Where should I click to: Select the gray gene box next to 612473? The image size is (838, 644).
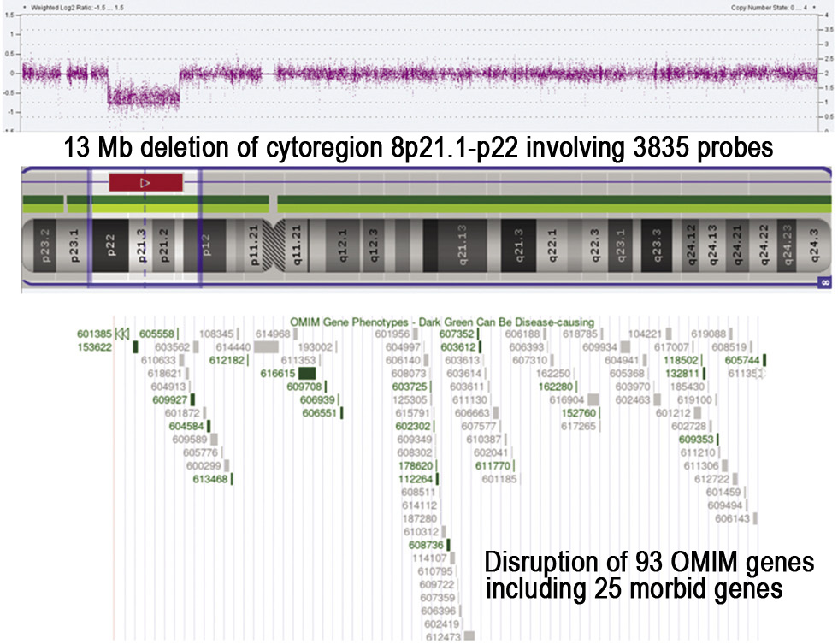click(469, 636)
